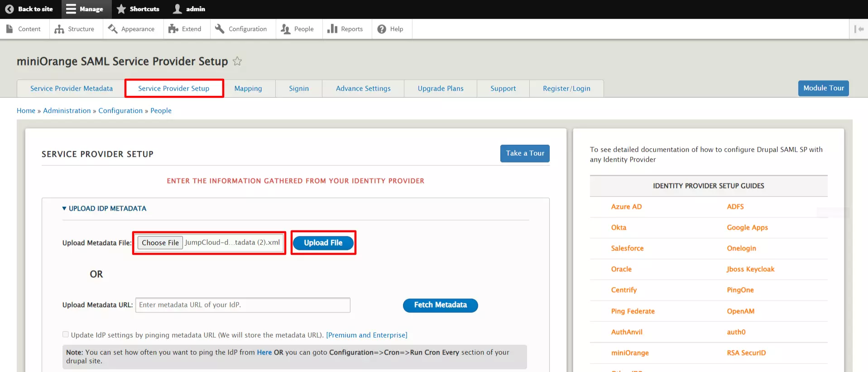The height and width of the screenshot is (372, 868).
Task: Click the Reports bar chart icon
Action: click(332, 29)
